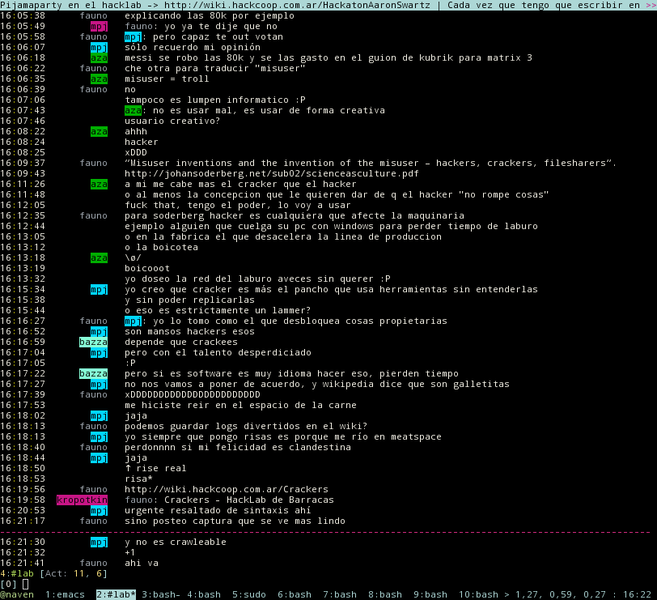Open the 3:bash- window tab
The height and width of the screenshot is (600, 657).
tap(162, 594)
